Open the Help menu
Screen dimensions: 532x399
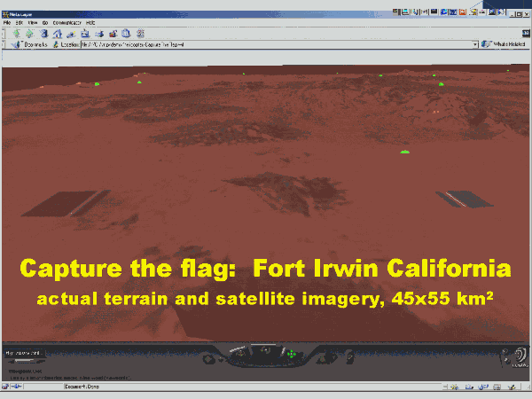pos(90,21)
